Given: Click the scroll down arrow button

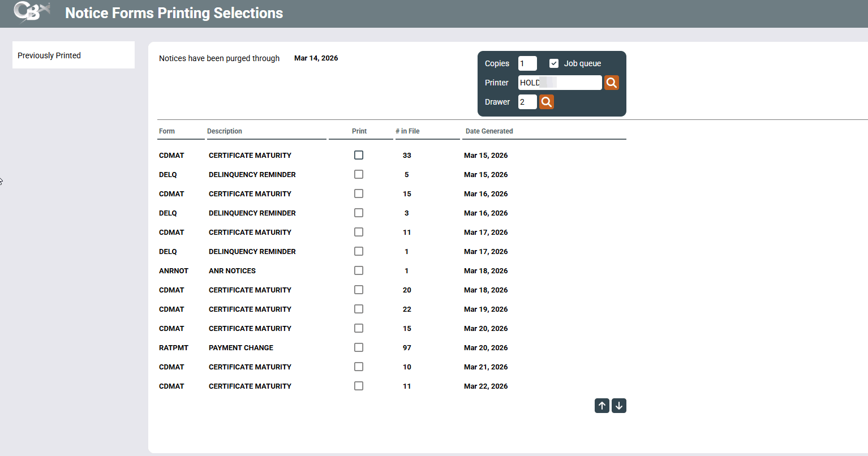Looking at the screenshot, I should pyautogui.click(x=619, y=406).
